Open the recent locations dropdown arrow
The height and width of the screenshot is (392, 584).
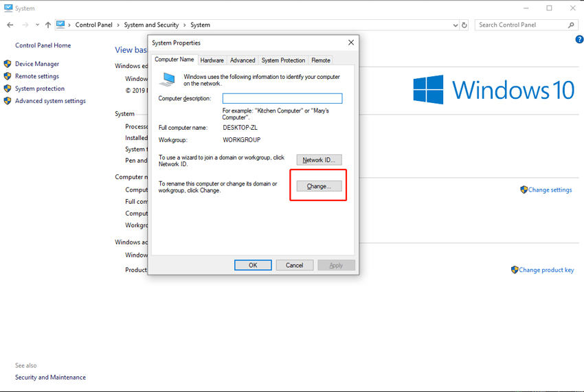tap(37, 25)
